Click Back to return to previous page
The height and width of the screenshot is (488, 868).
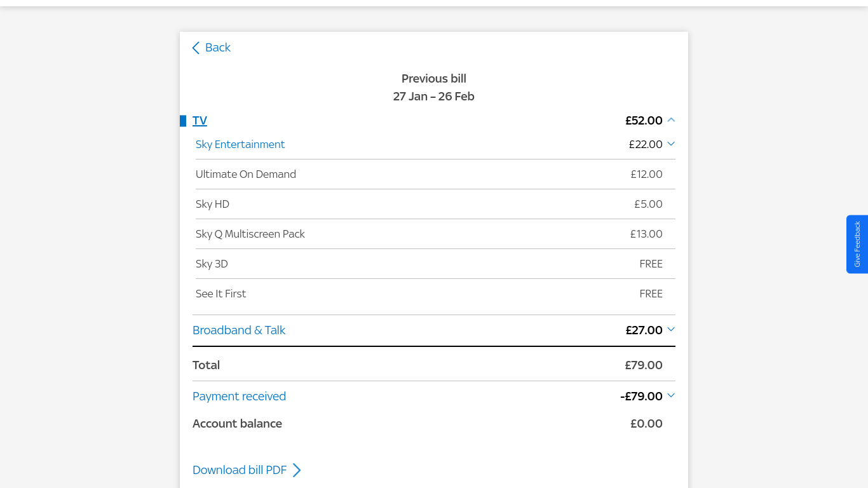click(x=218, y=48)
